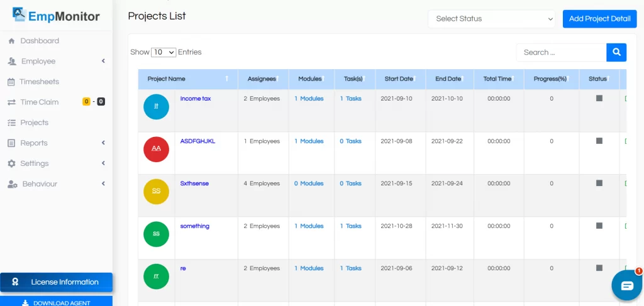Open Projects in the sidebar
The width and height of the screenshot is (644, 306).
[34, 123]
